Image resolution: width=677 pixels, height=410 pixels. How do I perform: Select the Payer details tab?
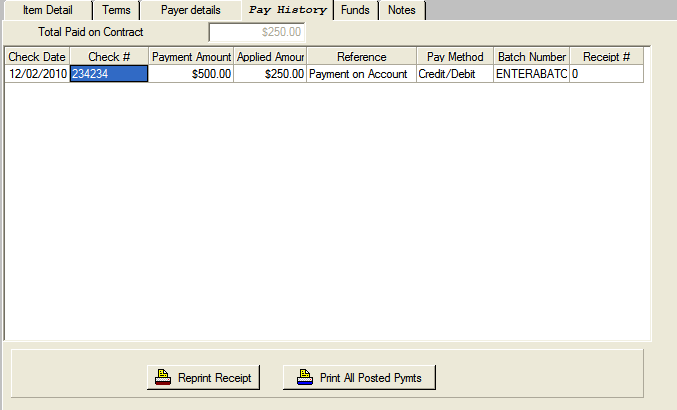coord(190,10)
